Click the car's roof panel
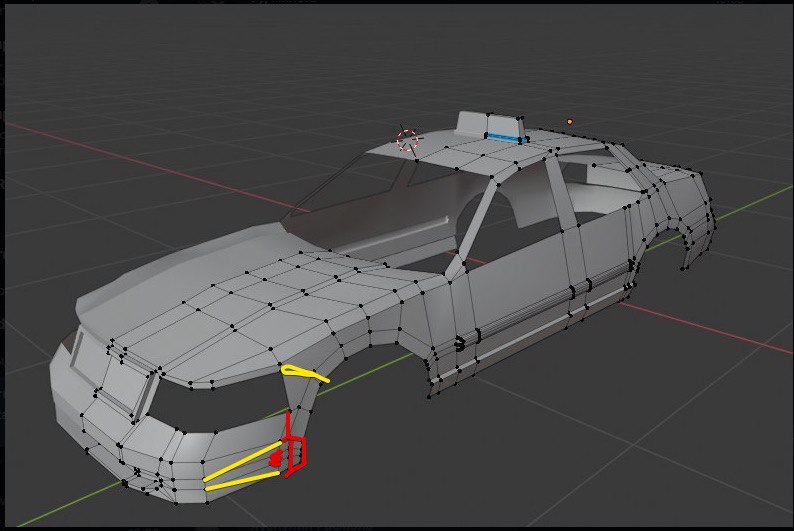This screenshot has width=794, height=531. tap(486, 152)
